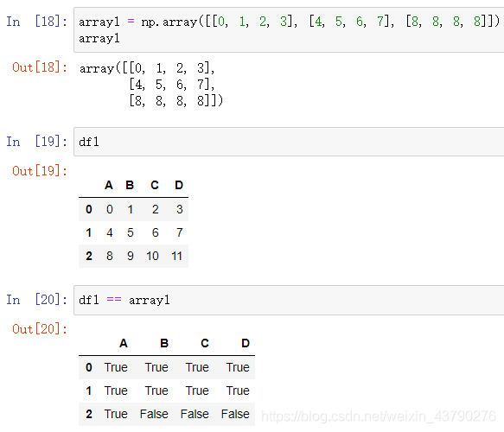
Task: Click the value 3 in Out[19] table
Action: coord(180,209)
